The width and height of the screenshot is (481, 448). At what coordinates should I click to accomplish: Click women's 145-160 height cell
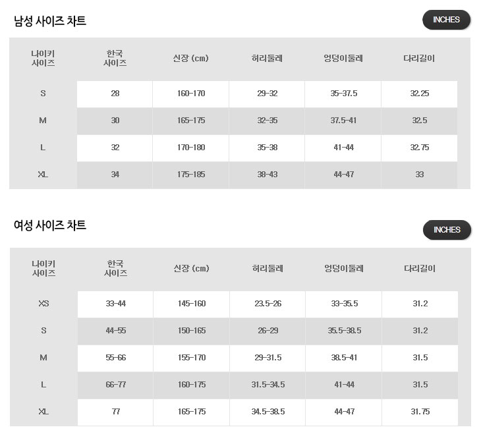191,304
